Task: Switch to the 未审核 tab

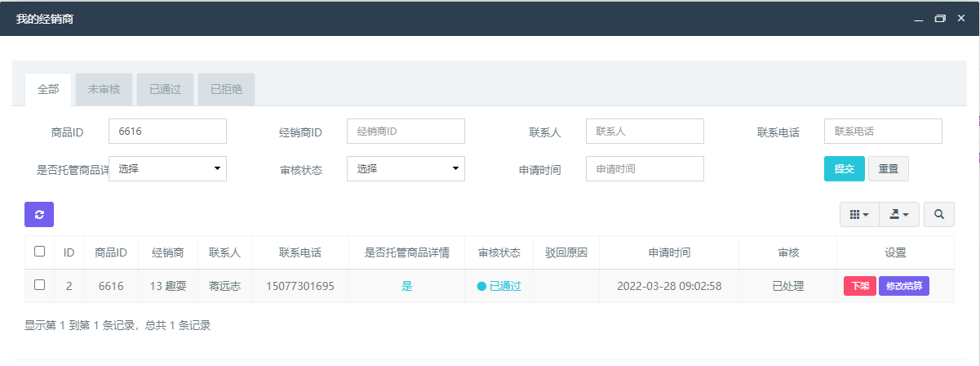Action: 104,89
